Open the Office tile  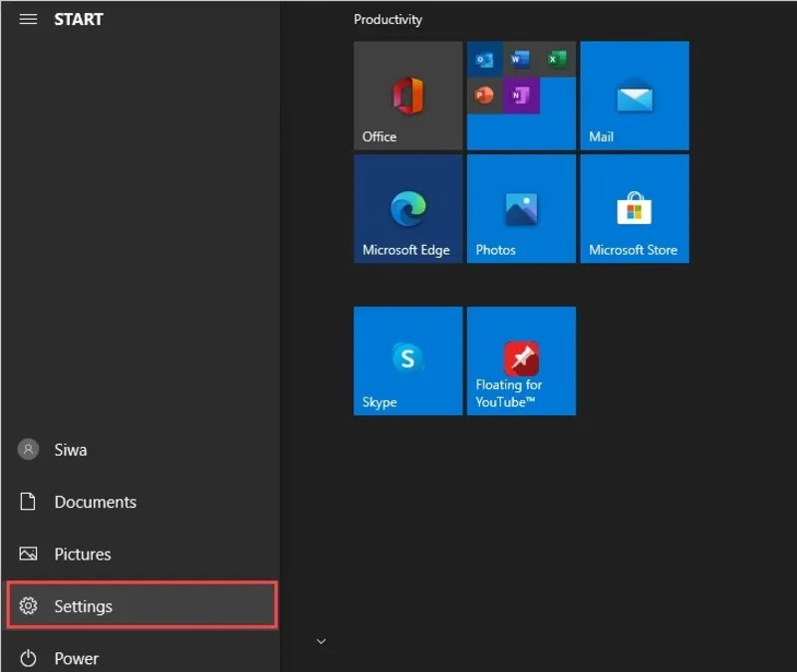tap(408, 96)
